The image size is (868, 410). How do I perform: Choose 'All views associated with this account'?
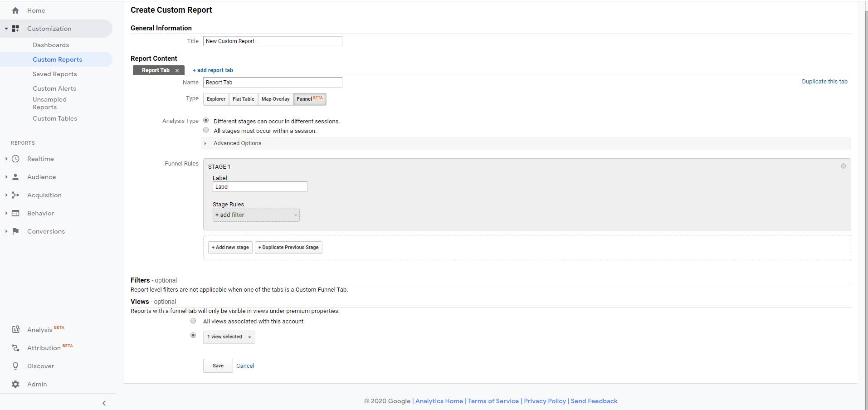pos(193,321)
